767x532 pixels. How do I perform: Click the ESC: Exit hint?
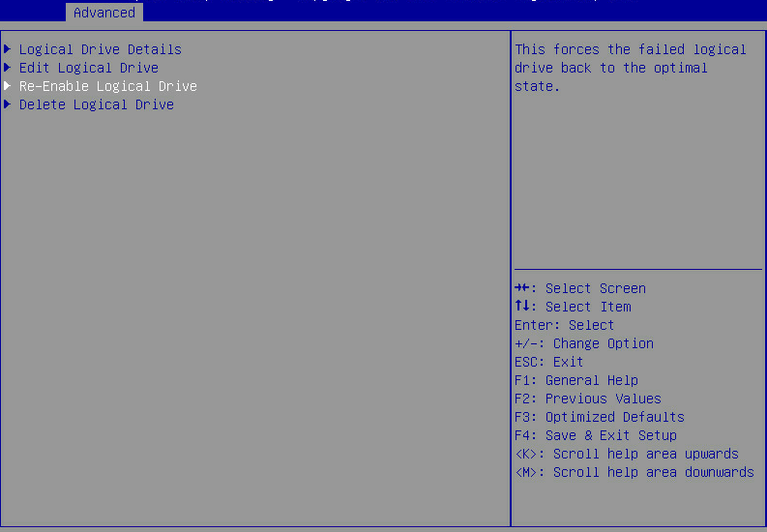click(x=548, y=362)
